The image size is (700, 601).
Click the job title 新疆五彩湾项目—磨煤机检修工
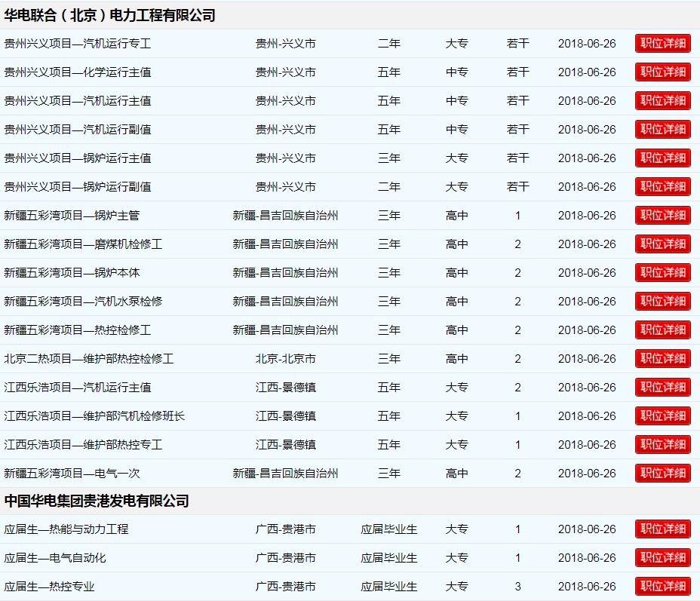pyautogui.click(x=83, y=244)
